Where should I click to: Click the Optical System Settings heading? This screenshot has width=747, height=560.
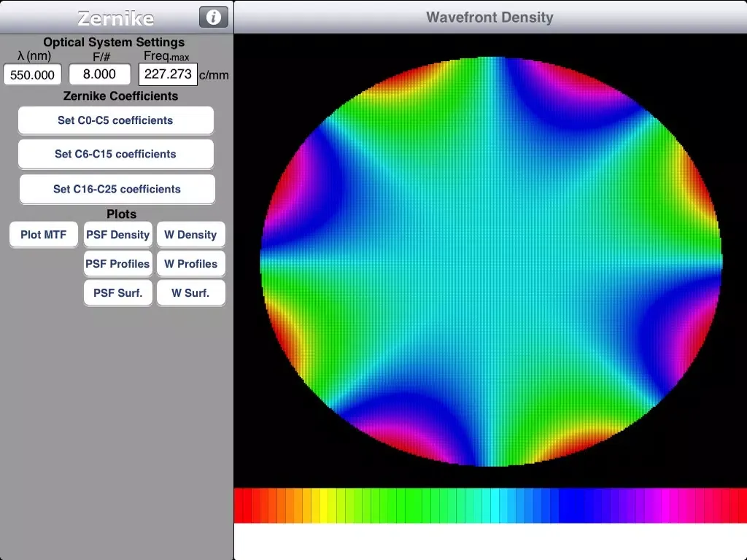pos(114,42)
